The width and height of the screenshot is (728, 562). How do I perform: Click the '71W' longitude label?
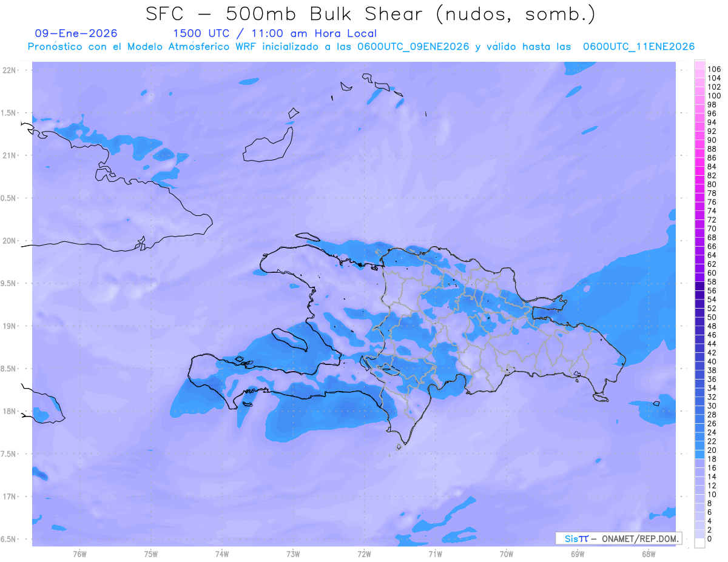(x=435, y=554)
